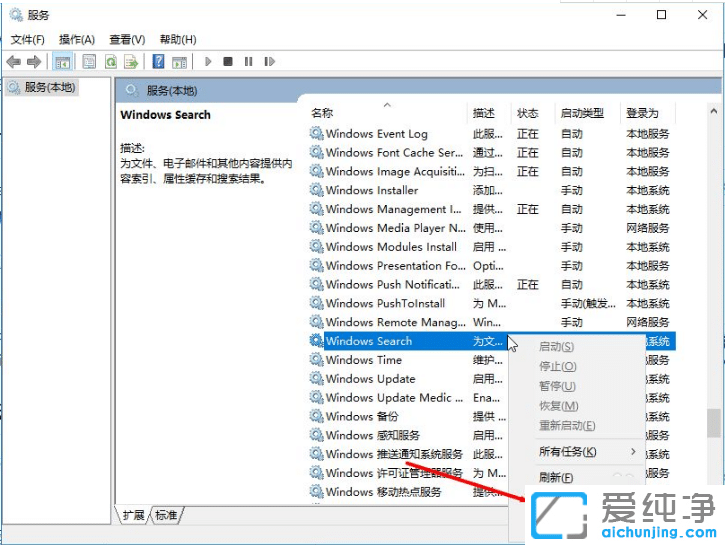The height and width of the screenshot is (545, 725).
Task: Select the Windows Push Notificati... service
Action: (393, 284)
